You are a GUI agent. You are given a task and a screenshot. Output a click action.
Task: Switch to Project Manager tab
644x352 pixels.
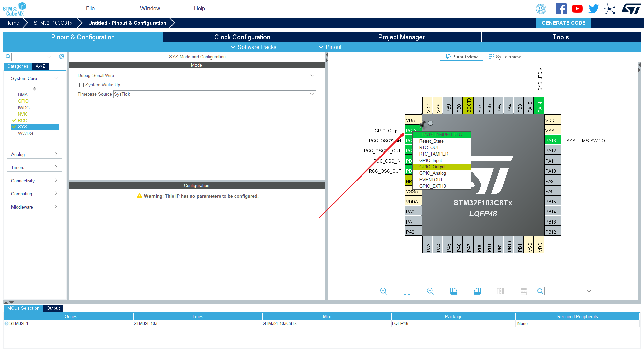click(x=401, y=37)
